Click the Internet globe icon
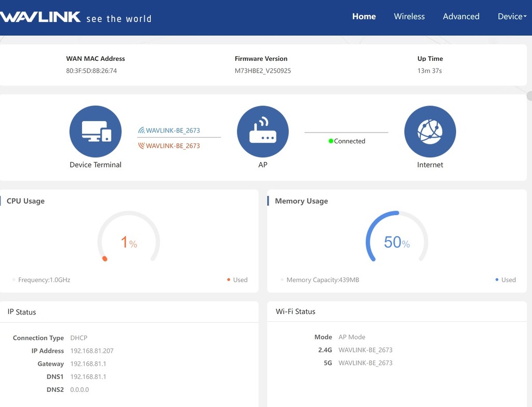Viewport: 532px width, 407px height. click(430, 132)
